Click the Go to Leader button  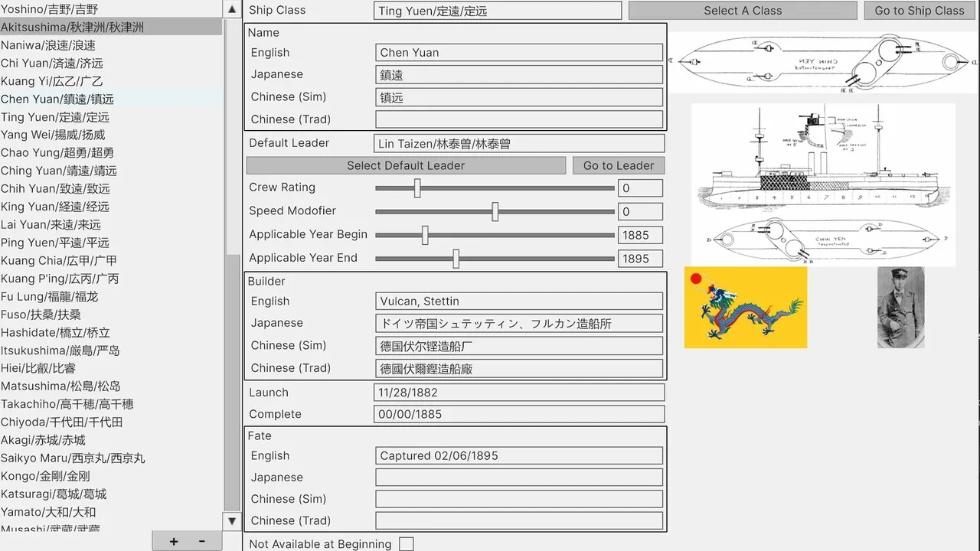tap(619, 165)
